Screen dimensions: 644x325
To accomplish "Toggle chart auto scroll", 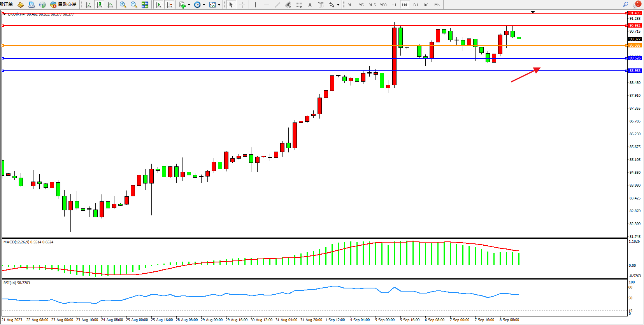I will coord(158,5).
